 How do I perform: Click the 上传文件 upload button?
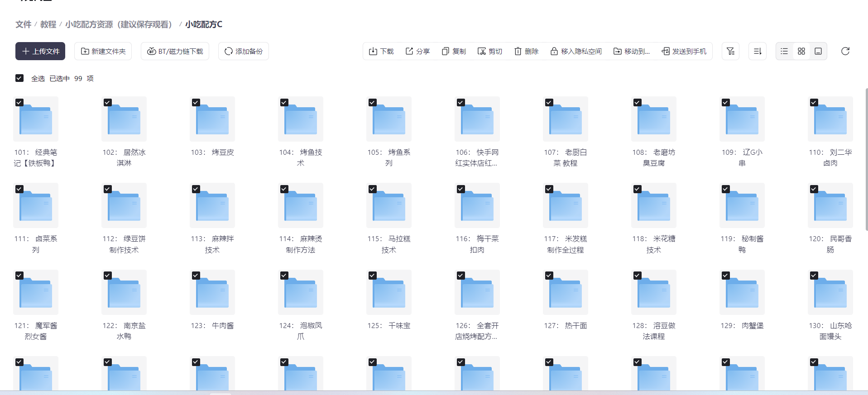[x=40, y=51]
